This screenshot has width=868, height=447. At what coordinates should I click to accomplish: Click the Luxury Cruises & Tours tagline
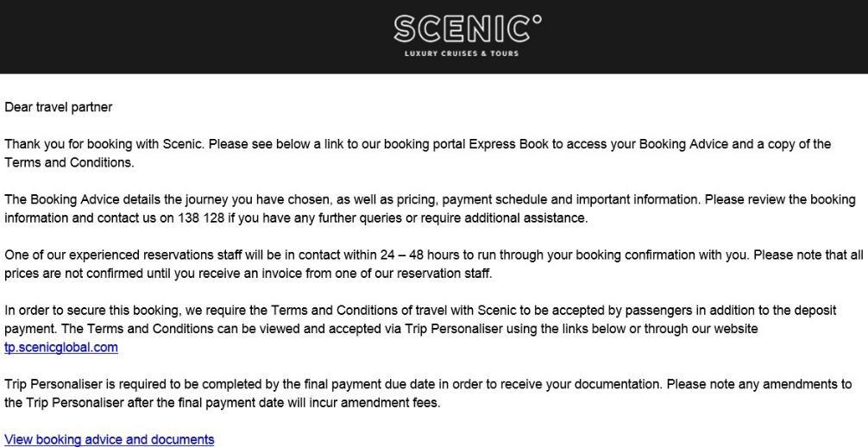coord(462,54)
